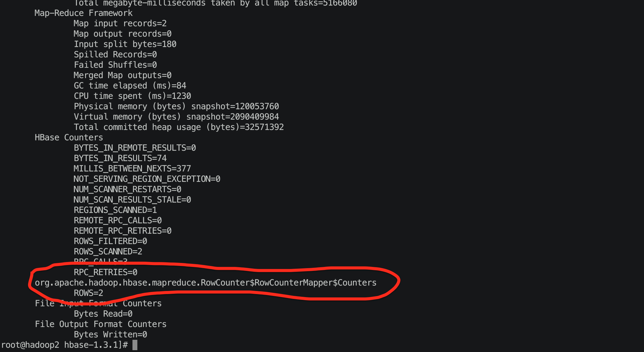Click the ROWS=2 counter line
Image resolution: width=644 pixels, height=352 pixels.
(89, 293)
